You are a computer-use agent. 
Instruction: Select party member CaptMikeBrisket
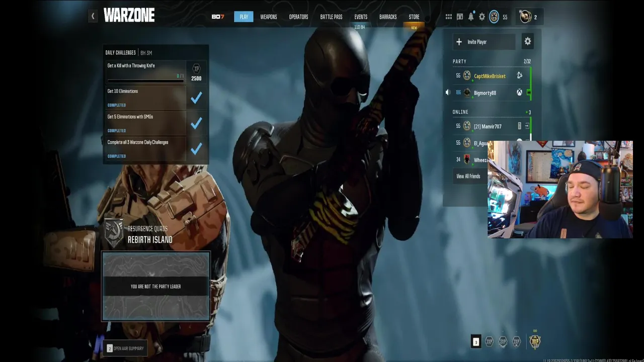click(x=490, y=76)
